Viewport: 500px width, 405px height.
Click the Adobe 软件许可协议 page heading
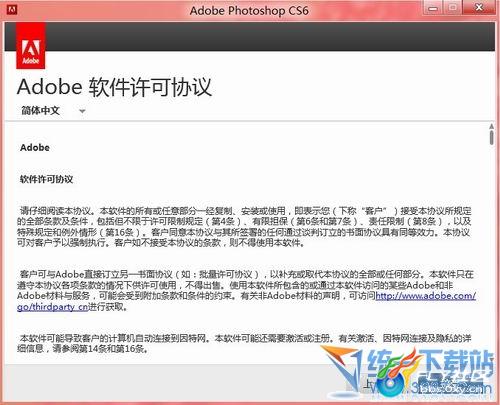click(x=114, y=87)
